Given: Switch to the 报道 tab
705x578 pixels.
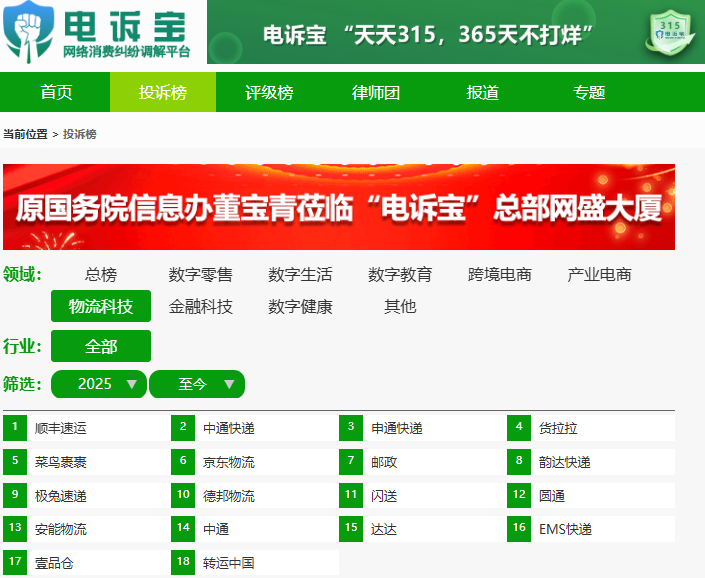Looking at the screenshot, I should click(482, 92).
